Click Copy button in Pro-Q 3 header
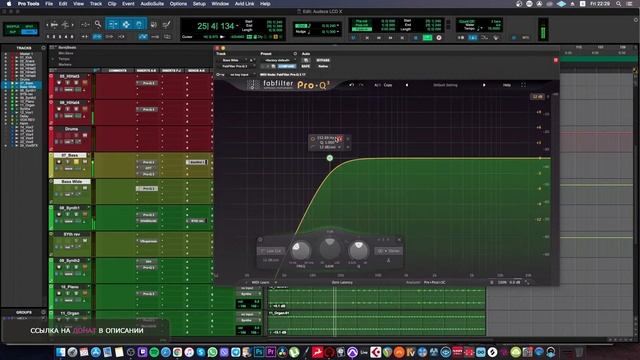The width and height of the screenshot is (640, 360). 388,85
